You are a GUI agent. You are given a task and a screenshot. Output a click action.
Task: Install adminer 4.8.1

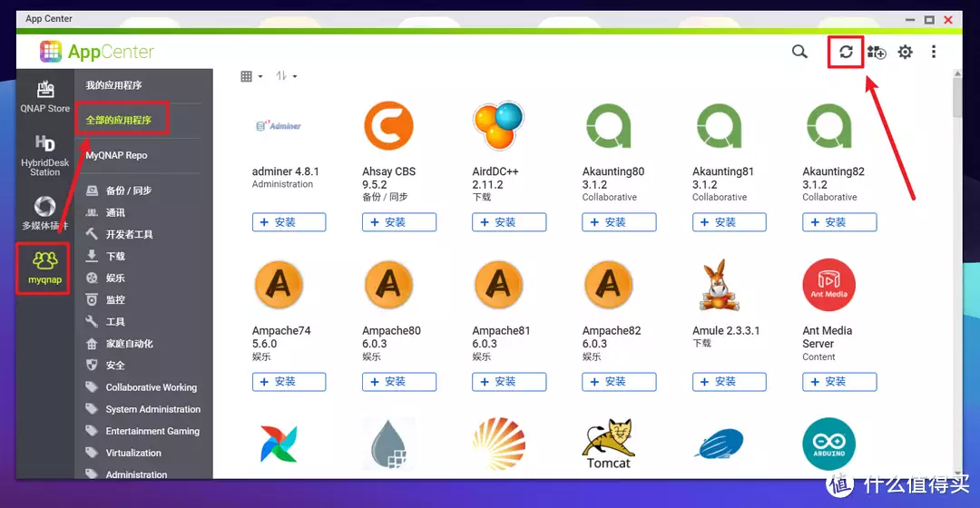coord(289,222)
